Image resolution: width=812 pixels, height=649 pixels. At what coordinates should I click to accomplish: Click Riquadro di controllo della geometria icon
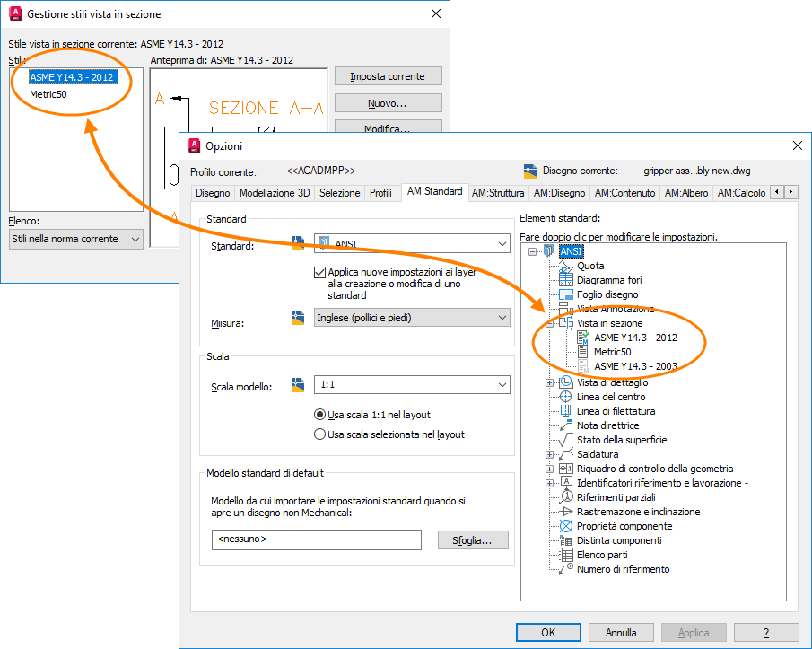click(565, 469)
